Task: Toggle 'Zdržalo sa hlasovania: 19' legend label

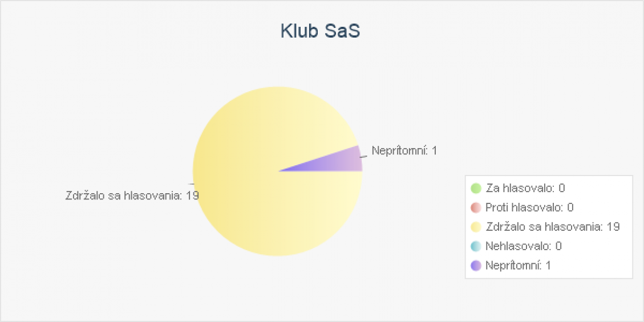Action: [x=553, y=227]
